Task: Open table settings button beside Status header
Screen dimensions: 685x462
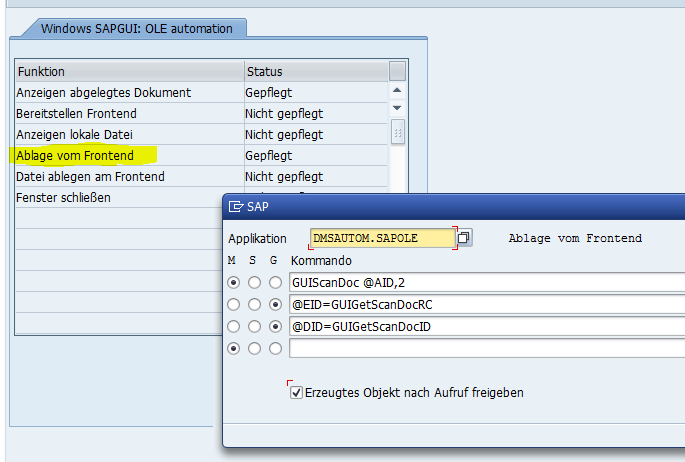Action: point(397,71)
